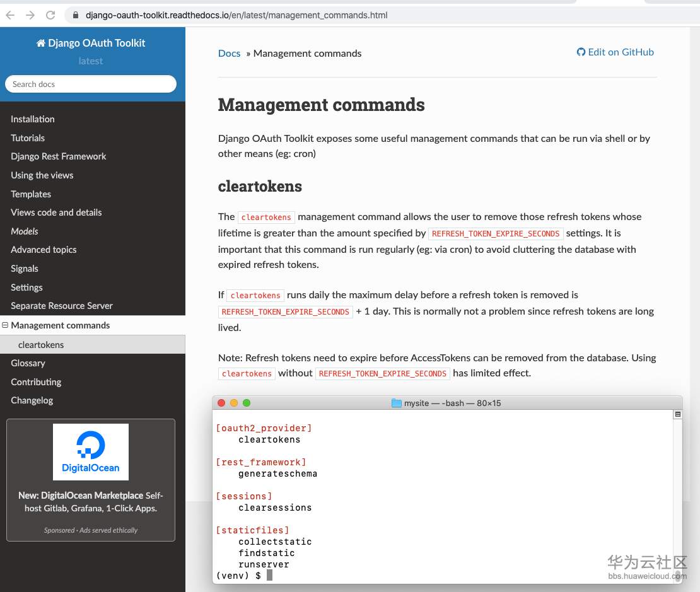
Task: Click the terminal scroll lock icon at top right
Action: coord(677,414)
